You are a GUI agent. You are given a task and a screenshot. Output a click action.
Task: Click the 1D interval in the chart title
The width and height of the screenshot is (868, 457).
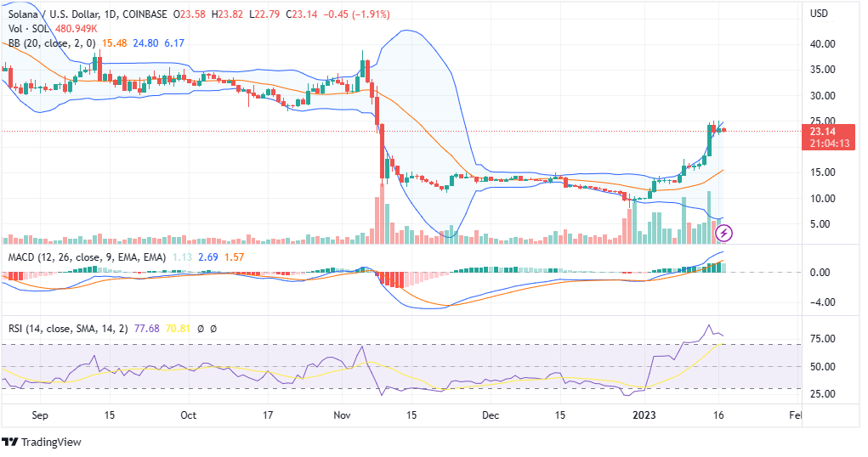(x=111, y=14)
